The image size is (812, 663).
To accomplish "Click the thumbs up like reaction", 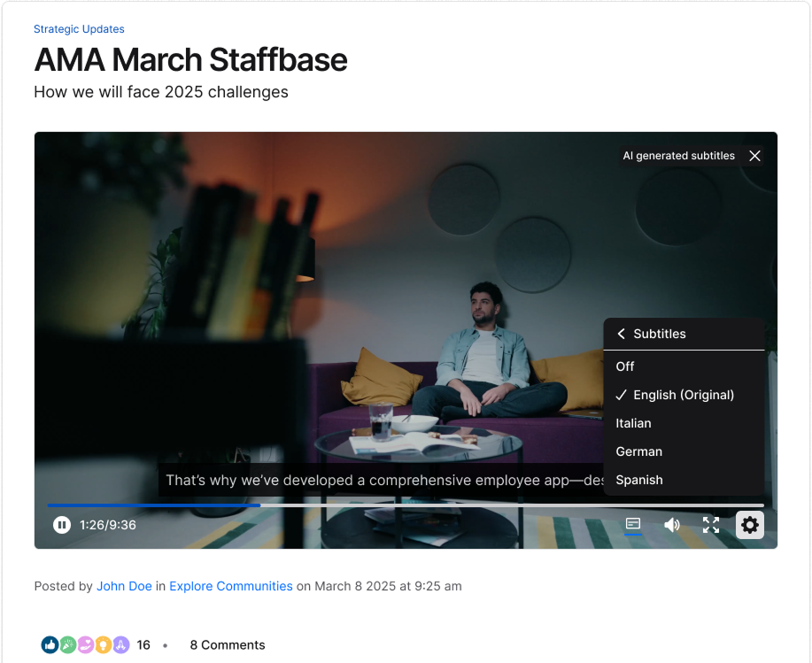I will point(50,645).
